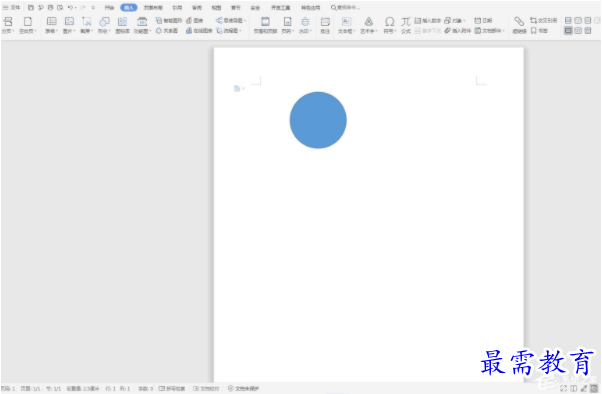Screen dimensions: 602x394
Task: Toggle 拼写检查 (Spell Check) in status bar
Action: coord(172,389)
